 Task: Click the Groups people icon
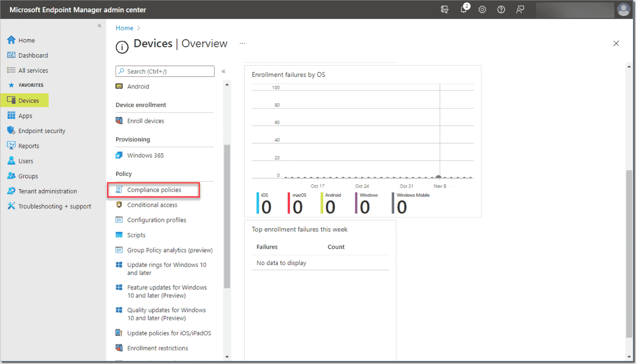11,176
